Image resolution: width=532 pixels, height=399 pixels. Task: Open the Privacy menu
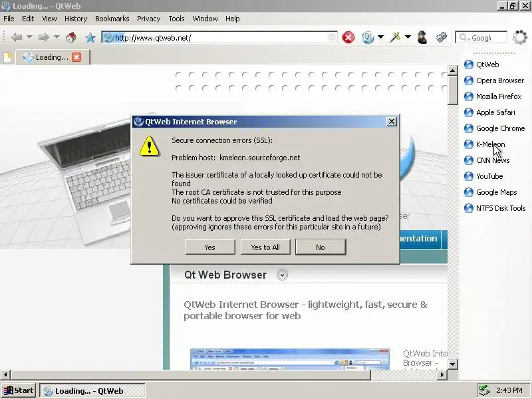[148, 19]
